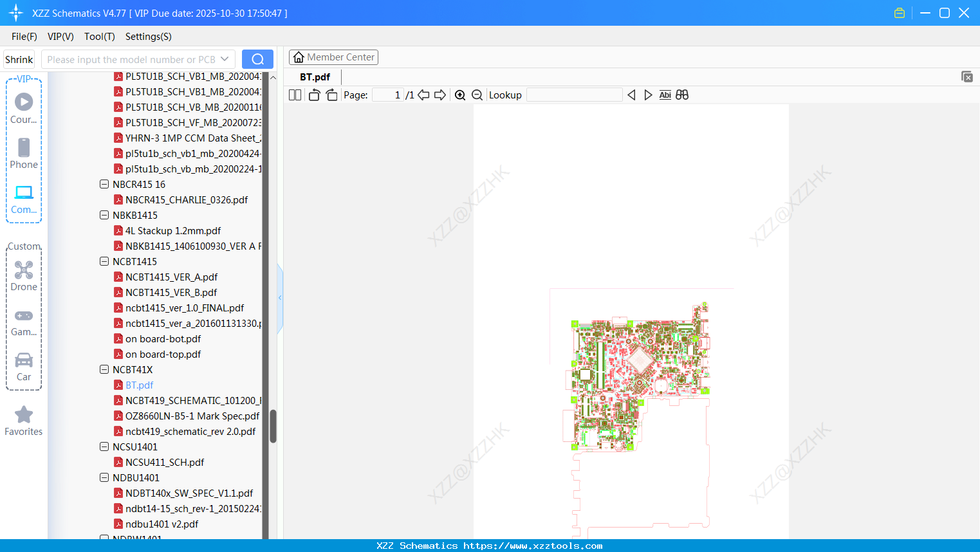The image size is (980, 552).
Task: Rotate the page counterclockwise
Action: point(314,95)
